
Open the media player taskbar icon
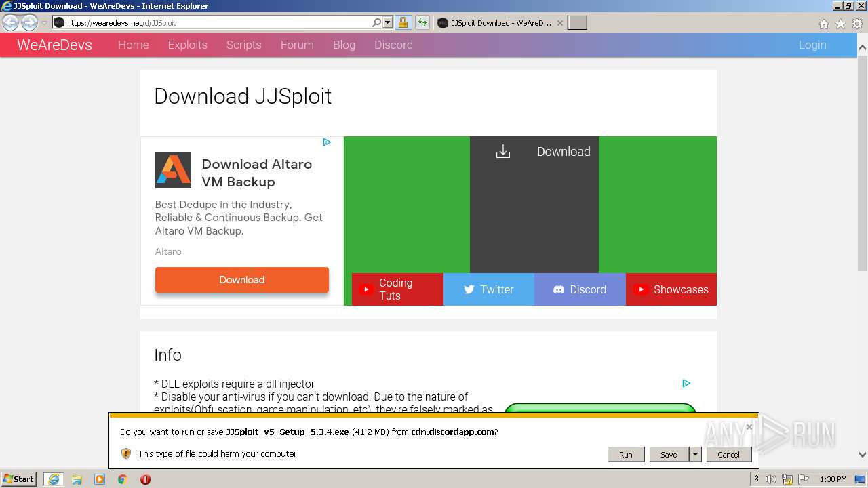100,479
